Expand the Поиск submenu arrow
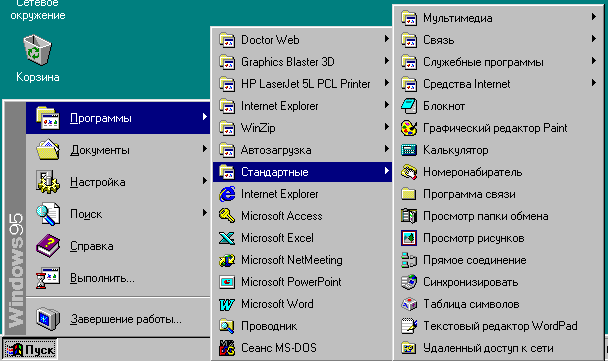The width and height of the screenshot is (608, 361). coord(205,212)
